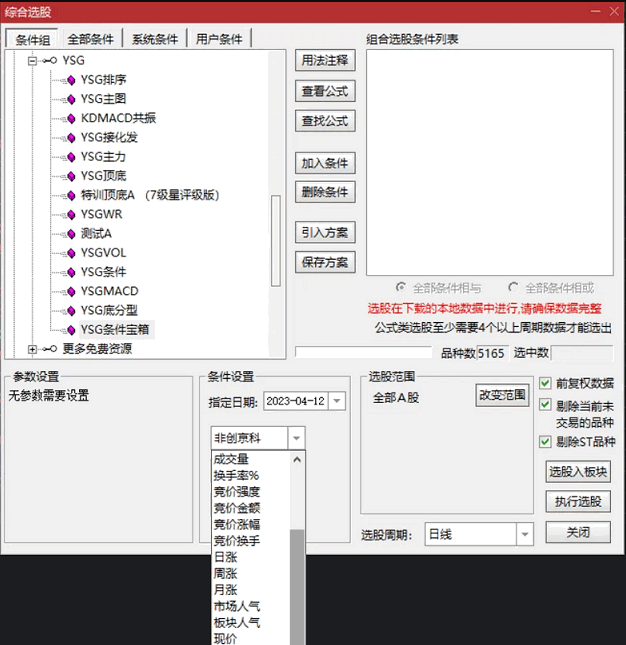Click the 执行选股 button
Viewport: 626px width, 645px height.
(x=578, y=501)
